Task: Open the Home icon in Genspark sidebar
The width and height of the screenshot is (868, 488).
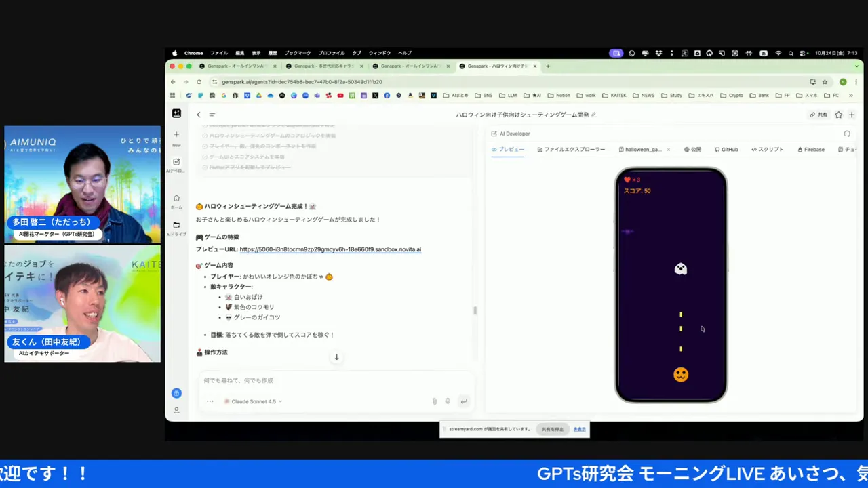Action: coord(176,199)
